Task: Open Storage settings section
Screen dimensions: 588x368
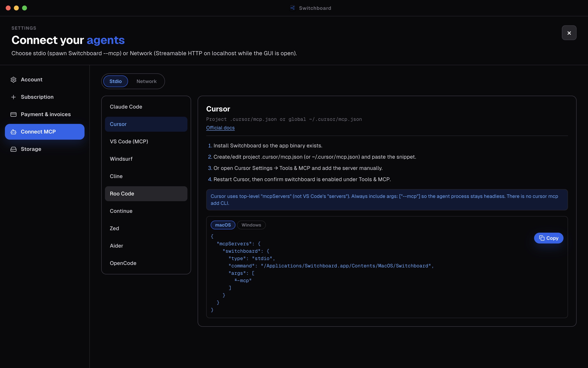Action: (45, 149)
